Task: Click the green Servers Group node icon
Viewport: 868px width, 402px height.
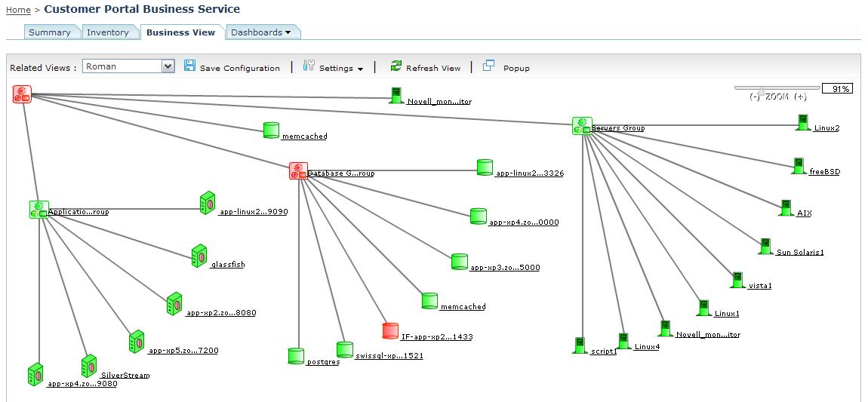Action: click(581, 126)
